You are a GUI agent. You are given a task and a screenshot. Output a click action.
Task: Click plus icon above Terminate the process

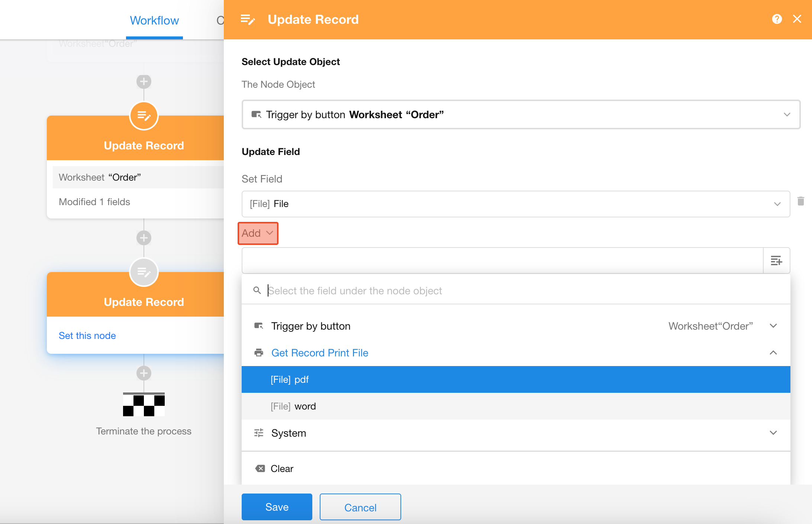[x=144, y=373]
